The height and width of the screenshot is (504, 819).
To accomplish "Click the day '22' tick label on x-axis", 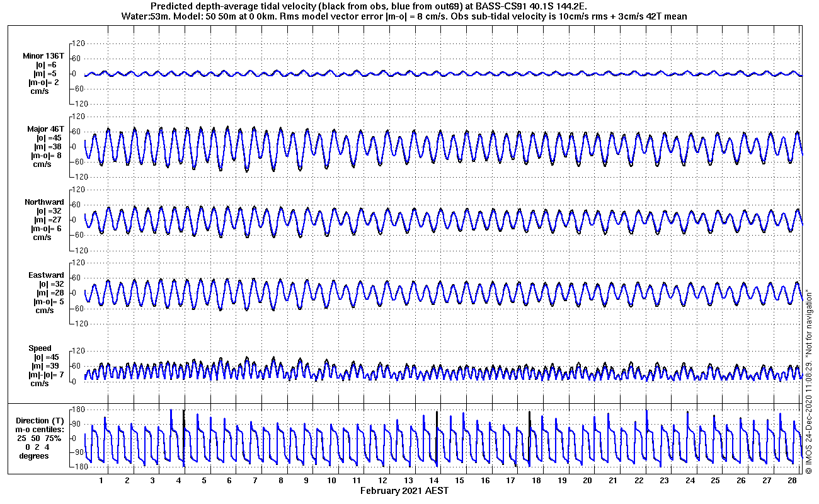I will point(639,481).
